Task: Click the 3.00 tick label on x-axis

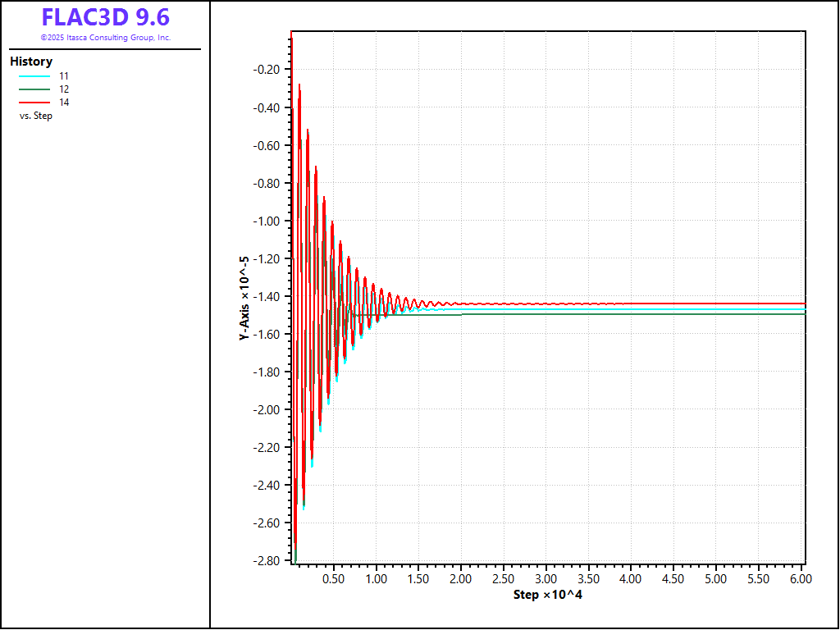Action: [x=546, y=578]
